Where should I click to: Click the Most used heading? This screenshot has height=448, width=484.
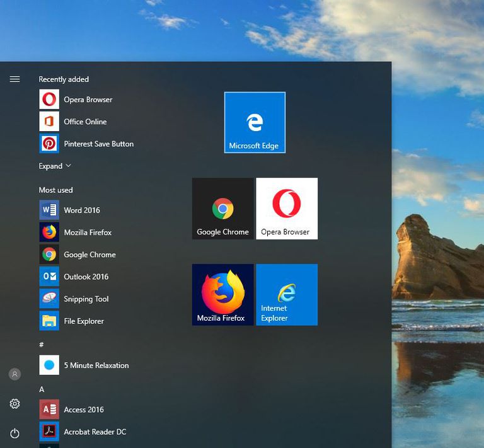(55, 190)
